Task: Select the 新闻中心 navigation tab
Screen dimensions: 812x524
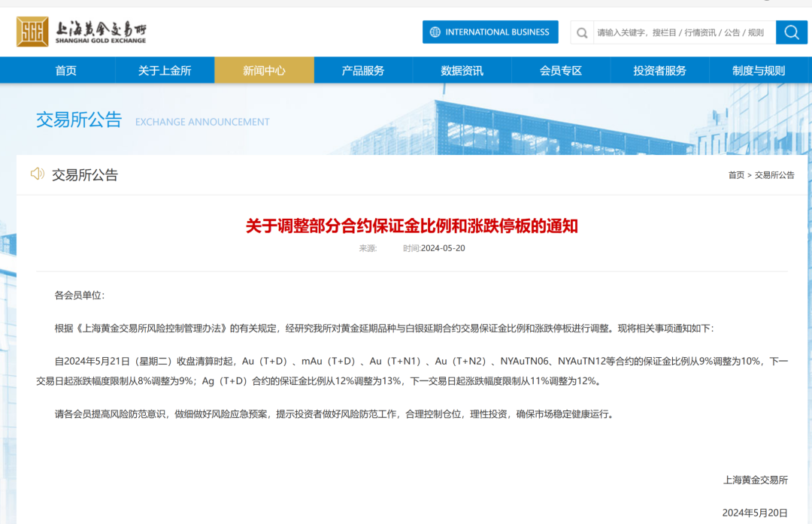Action: [264, 71]
